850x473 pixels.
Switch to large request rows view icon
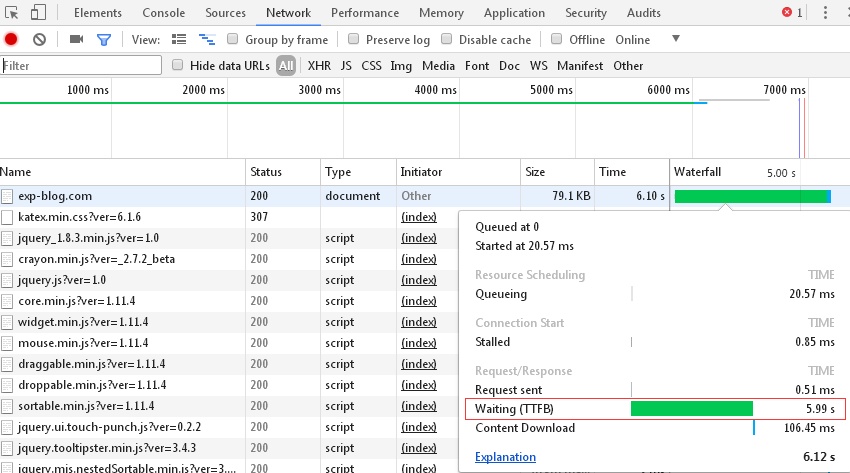pyautogui.click(x=179, y=39)
